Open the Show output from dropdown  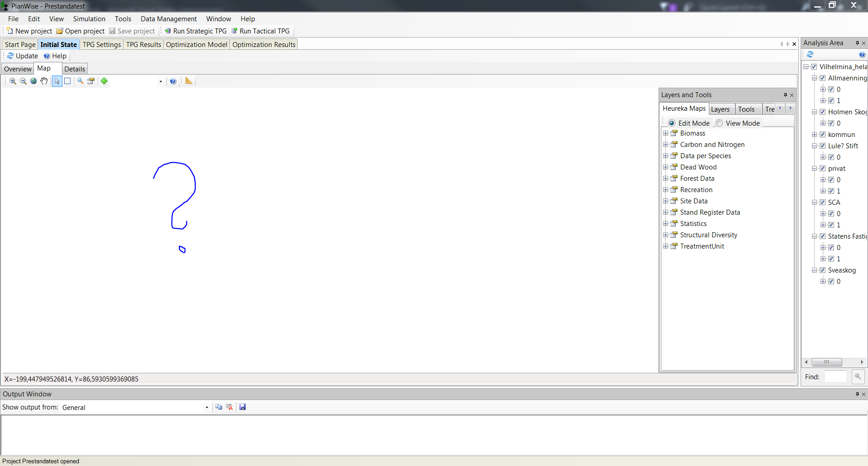pyautogui.click(x=207, y=408)
